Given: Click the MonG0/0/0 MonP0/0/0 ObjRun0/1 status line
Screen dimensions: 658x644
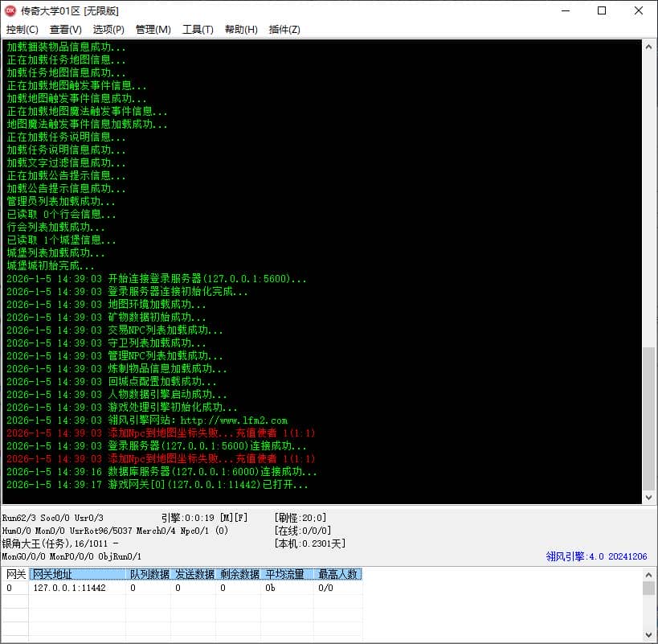Looking at the screenshot, I should pyautogui.click(x=72, y=556).
